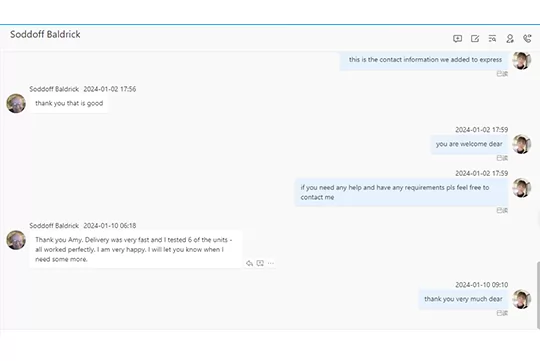Click sender name above thank you that is good
The image size is (540, 361).
point(54,89)
